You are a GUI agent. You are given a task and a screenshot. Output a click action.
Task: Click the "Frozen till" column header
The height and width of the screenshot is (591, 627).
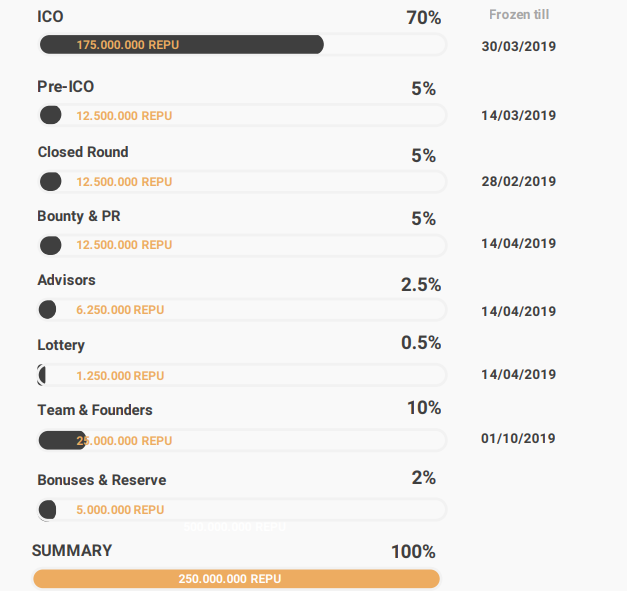pyautogui.click(x=518, y=15)
